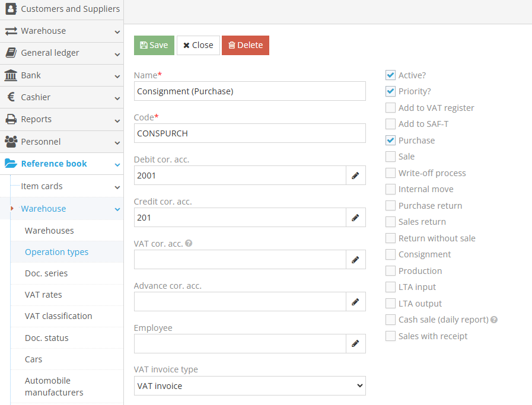532x405 pixels.
Task: Enable the Add to VAT register checkbox
Action: [x=390, y=108]
